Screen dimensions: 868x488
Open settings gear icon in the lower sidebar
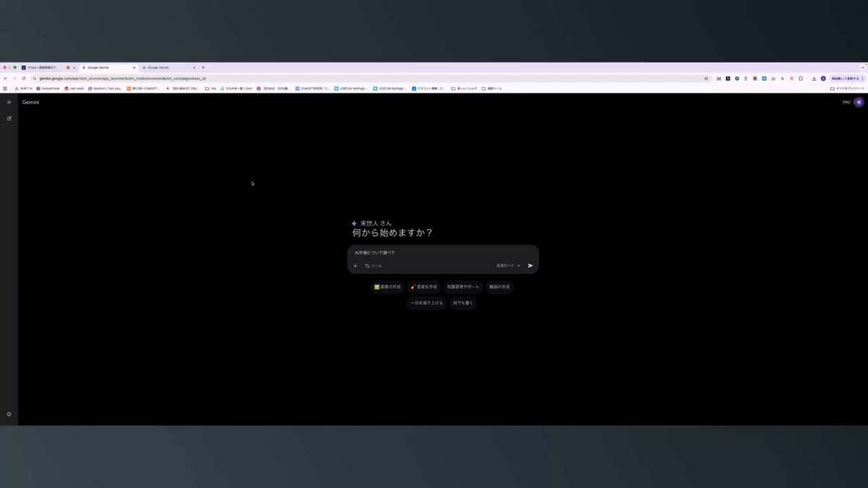[x=9, y=414]
